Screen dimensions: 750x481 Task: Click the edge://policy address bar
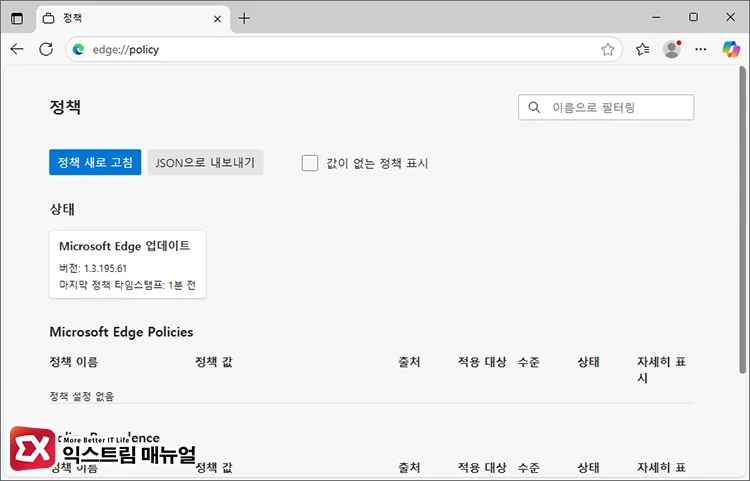click(344, 49)
